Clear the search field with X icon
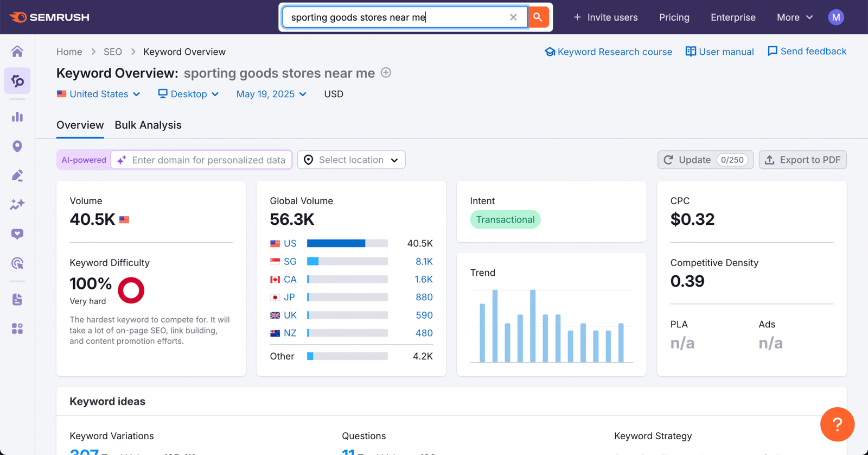 tap(513, 17)
